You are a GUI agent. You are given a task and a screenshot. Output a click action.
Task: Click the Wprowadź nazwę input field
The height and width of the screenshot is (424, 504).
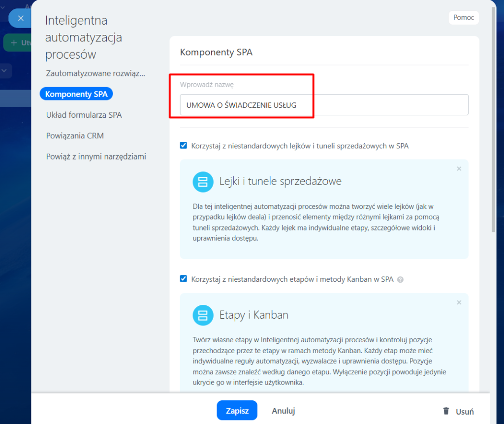click(x=324, y=105)
